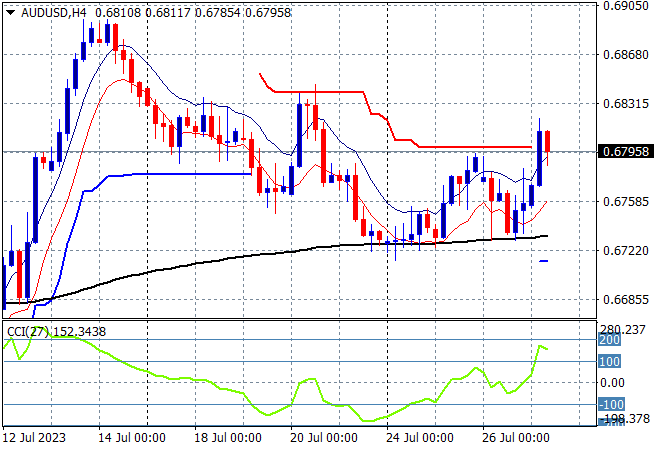Click the 0.69050 top price label
Viewport: 660px width, 450px height.
pyautogui.click(x=626, y=6)
